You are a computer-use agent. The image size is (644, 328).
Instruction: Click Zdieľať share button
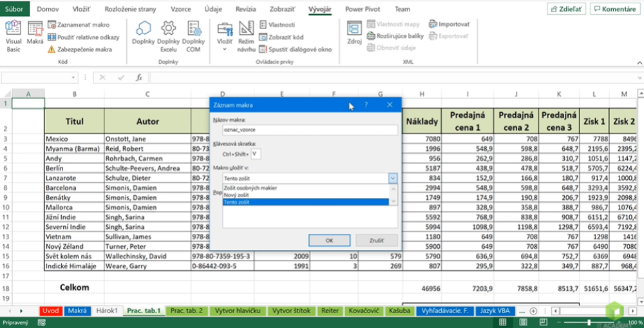566,9
